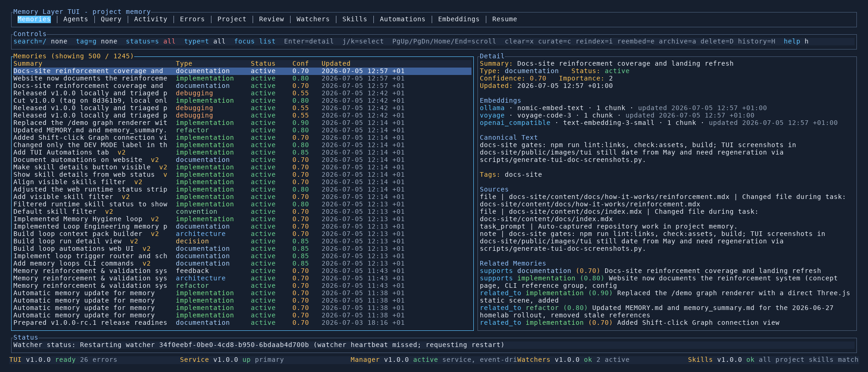The height and width of the screenshot is (372, 868).
Task: Click the focus list control
Action: (255, 41)
